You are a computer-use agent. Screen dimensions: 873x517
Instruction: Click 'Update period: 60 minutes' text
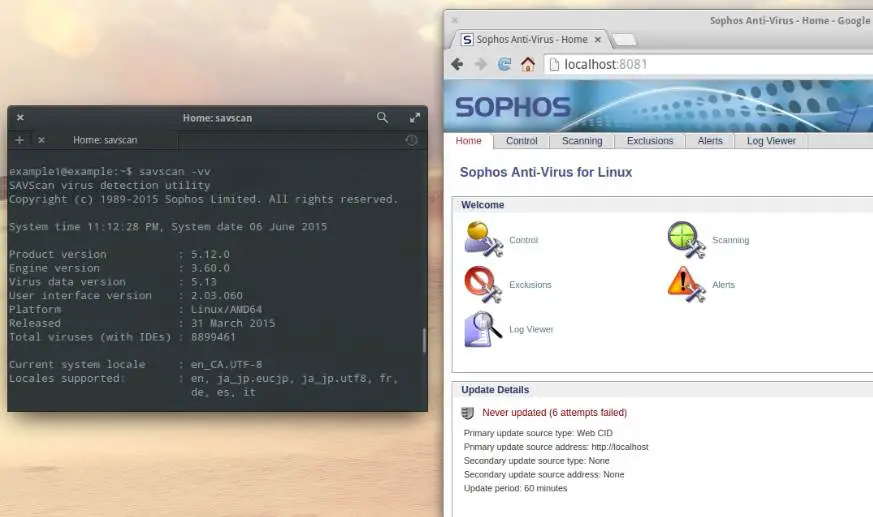click(516, 488)
